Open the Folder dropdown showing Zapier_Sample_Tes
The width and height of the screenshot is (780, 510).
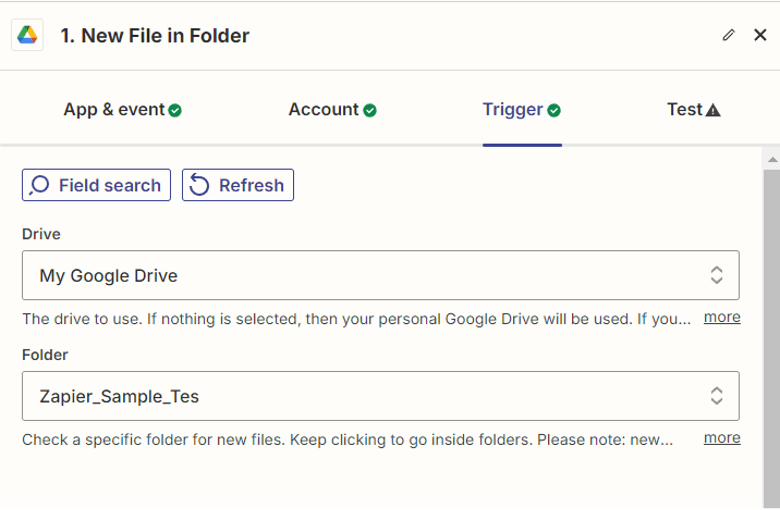[x=381, y=396]
